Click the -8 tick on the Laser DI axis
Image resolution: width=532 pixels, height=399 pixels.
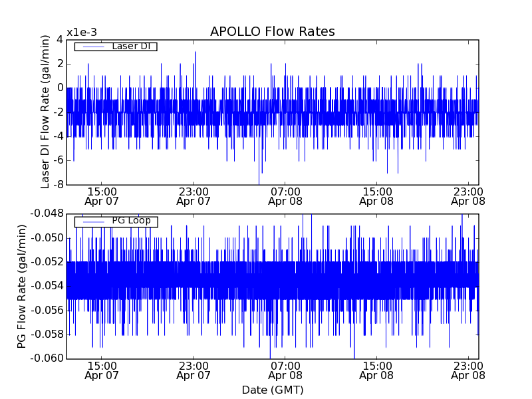(57, 185)
